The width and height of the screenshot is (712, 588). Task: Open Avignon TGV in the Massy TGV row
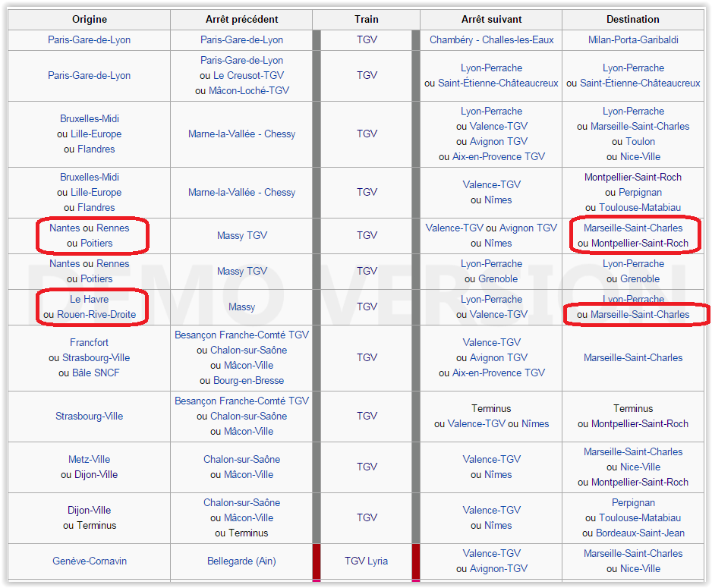[528, 228]
